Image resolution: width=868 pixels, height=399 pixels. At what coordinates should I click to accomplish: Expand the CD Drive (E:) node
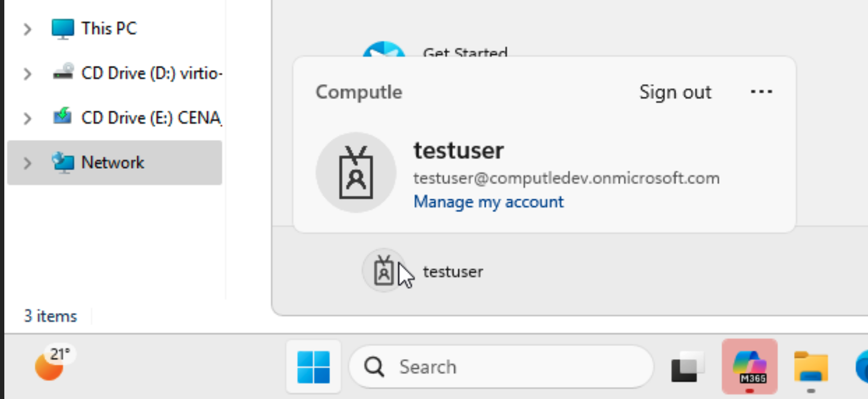point(27,118)
